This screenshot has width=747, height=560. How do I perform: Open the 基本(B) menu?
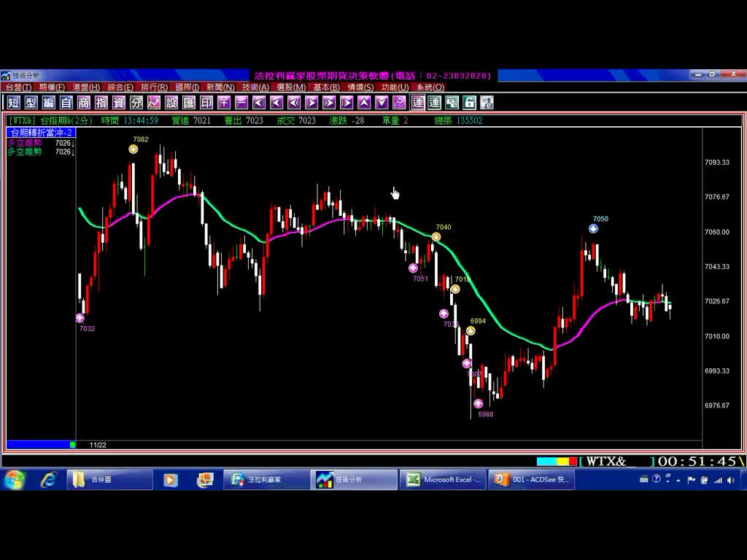(326, 87)
